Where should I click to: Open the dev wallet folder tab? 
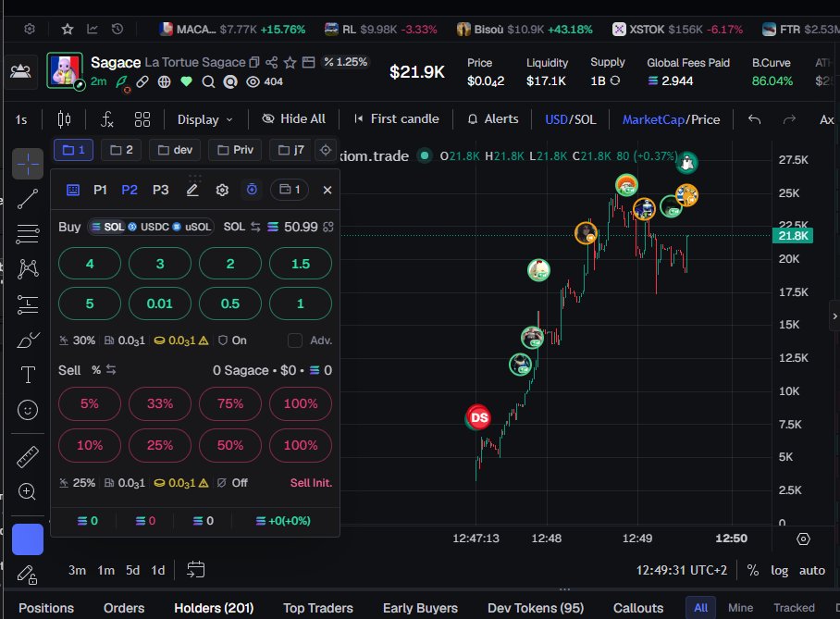pos(175,150)
